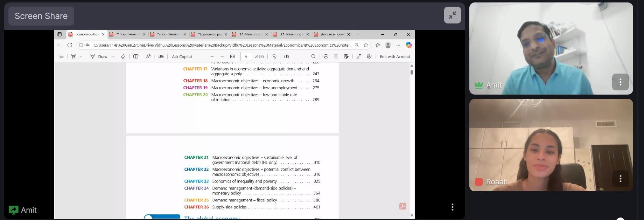Screen dimensions: 644x220
Task: Click the page number input field
Action: pyautogui.click(x=246, y=56)
